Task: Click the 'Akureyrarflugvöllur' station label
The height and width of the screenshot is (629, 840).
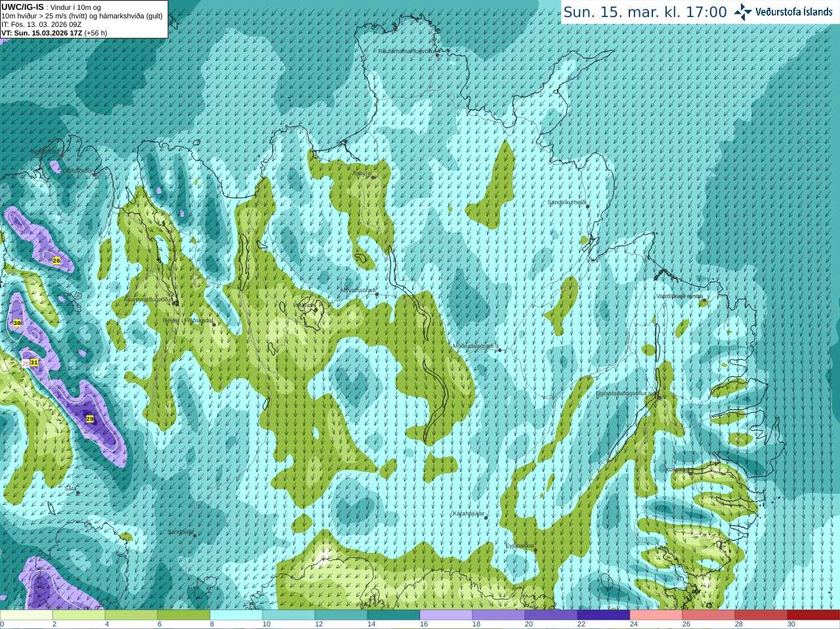Action: 149,299
